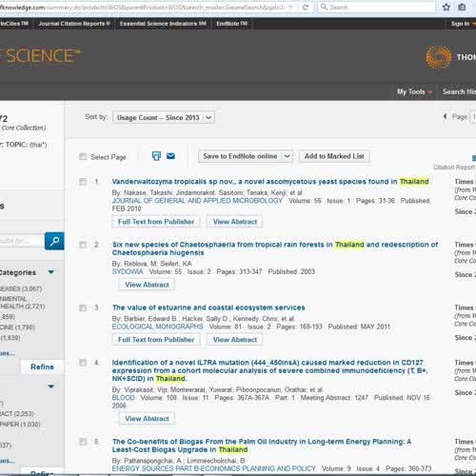476x476 pixels.
Task: Click Add to Marked List button
Action: (334, 156)
